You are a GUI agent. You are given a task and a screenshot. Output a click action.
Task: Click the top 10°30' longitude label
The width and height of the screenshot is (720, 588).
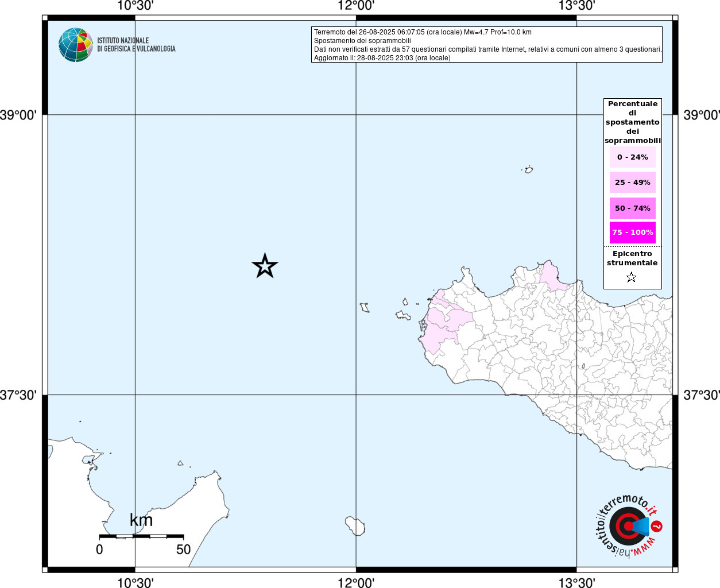pyautogui.click(x=135, y=6)
